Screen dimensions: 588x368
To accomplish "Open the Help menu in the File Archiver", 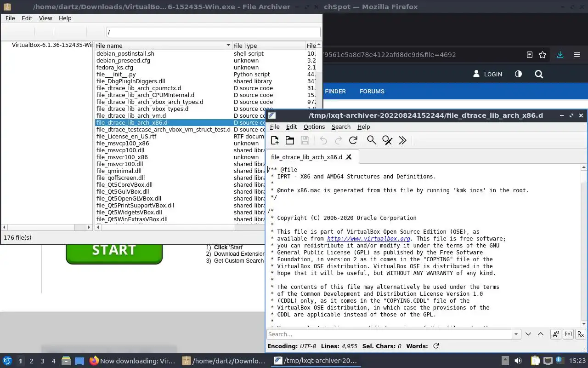I will click(65, 18).
